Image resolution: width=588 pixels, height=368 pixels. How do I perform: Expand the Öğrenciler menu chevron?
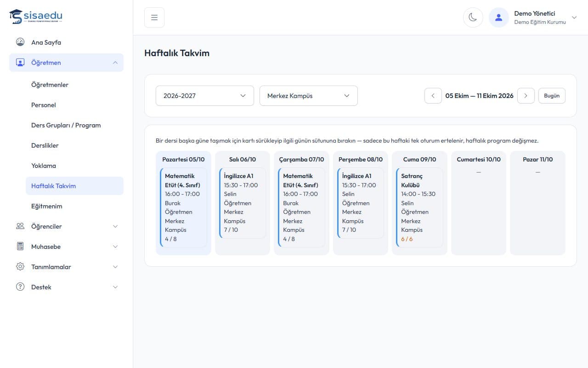pyautogui.click(x=115, y=226)
